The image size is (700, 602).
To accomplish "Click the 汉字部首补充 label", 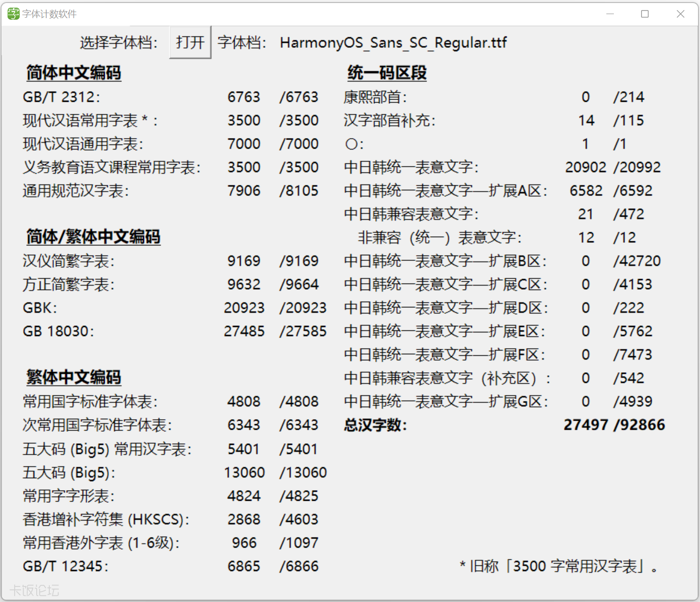I will tap(390, 120).
